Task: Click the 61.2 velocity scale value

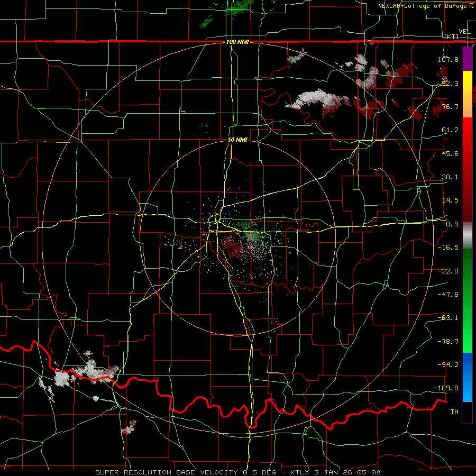Action: click(450, 130)
